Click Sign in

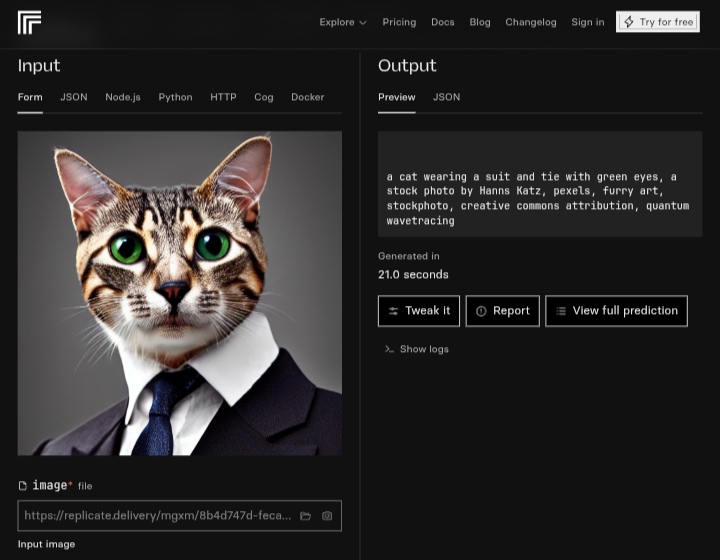588,22
